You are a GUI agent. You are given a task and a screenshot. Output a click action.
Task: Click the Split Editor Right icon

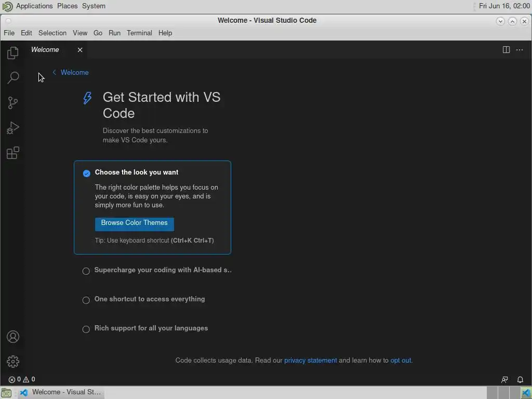coord(506,50)
